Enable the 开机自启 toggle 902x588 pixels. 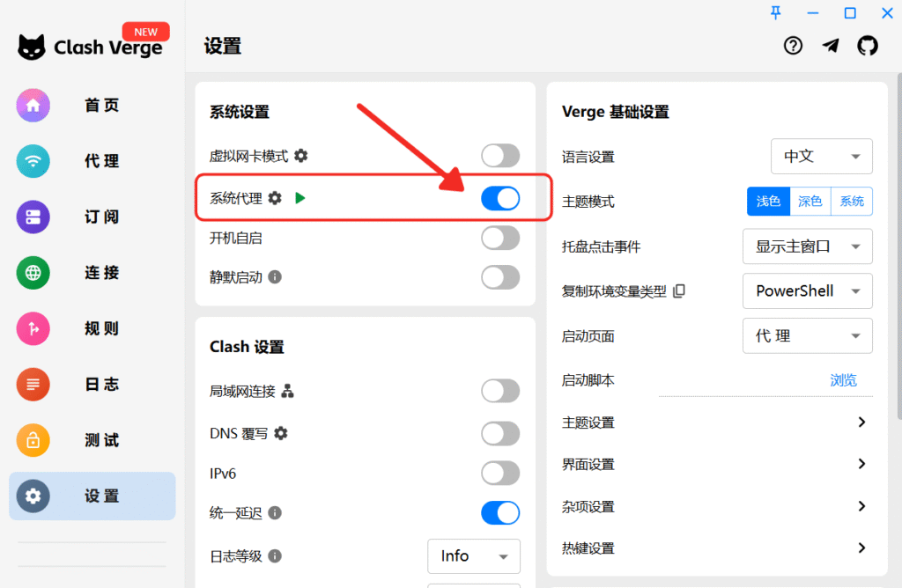click(x=500, y=238)
